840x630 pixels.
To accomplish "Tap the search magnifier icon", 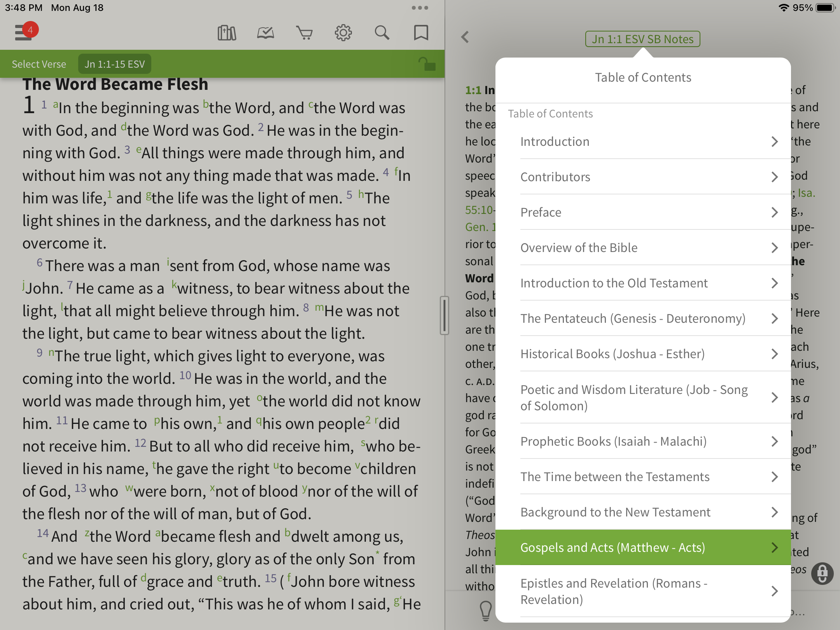I will click(382, 33).
